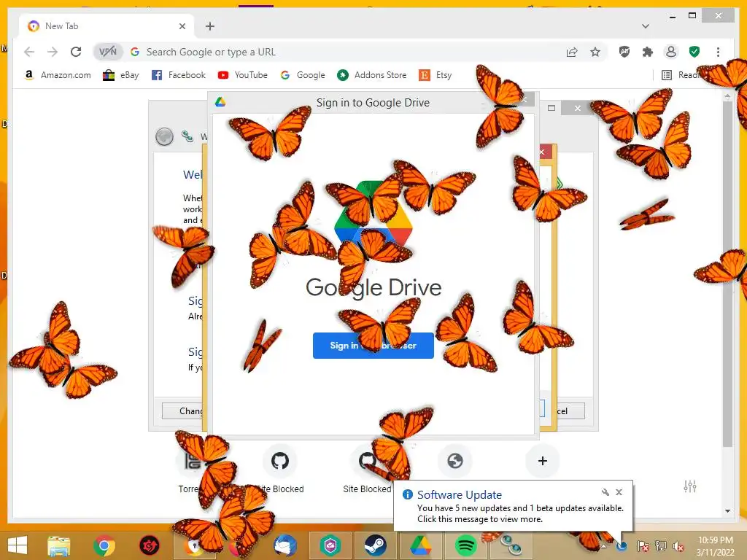This screenshot has height=560, width=747.
Task: Click the second Site Blocked GitHub shortcut
Action: pyautogui.click(x=368, y=469)
